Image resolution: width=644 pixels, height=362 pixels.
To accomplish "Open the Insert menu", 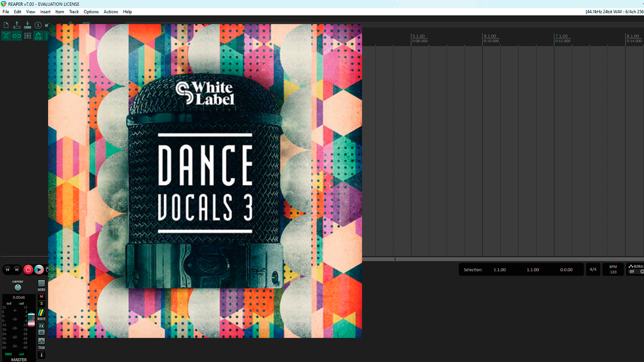I will coord(45,12).
